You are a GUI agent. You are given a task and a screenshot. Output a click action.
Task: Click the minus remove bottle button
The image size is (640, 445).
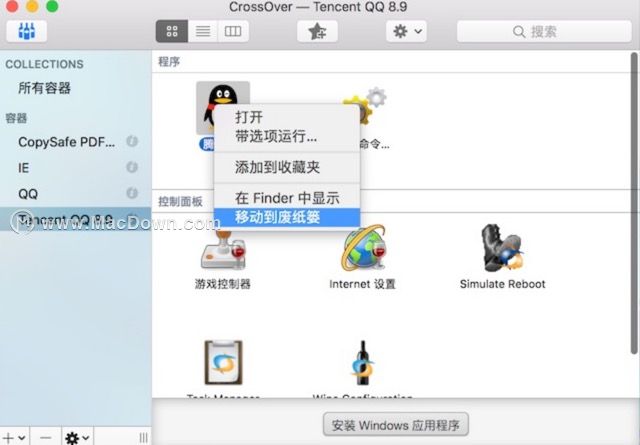tap(46, 438)
